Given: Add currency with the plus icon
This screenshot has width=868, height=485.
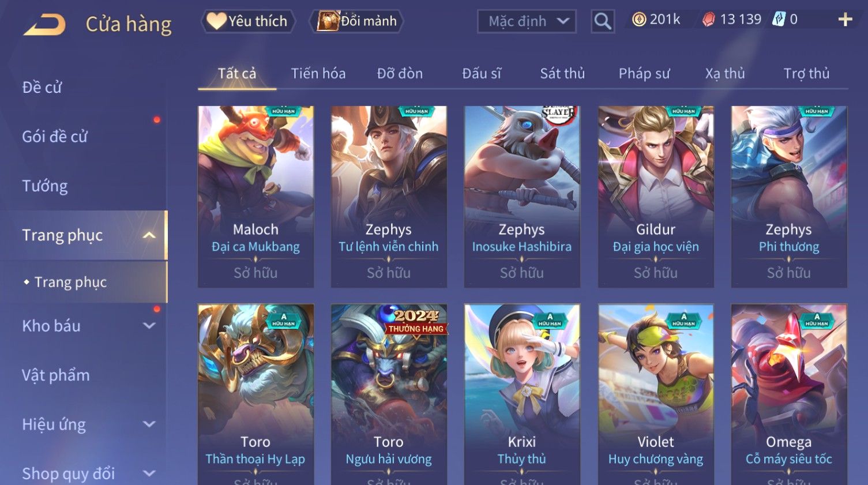Looking at the screenshot, I should coord(845,20).
